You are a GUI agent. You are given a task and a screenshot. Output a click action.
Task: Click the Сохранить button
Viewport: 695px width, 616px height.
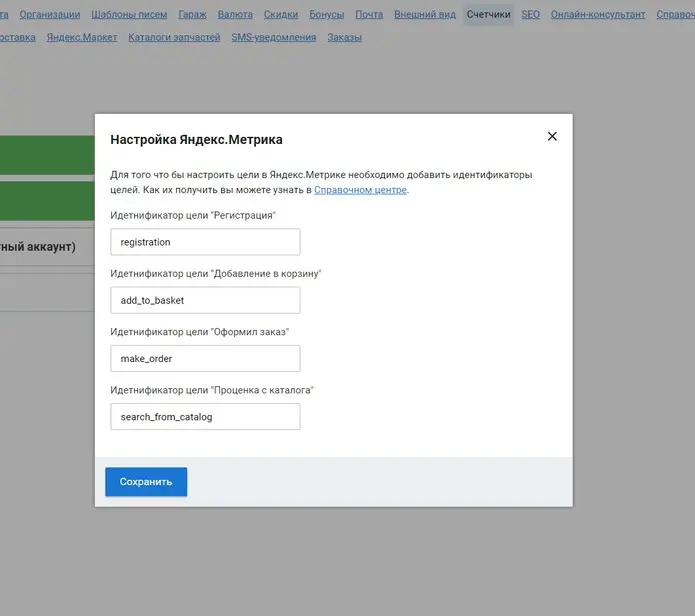point(146,482)
